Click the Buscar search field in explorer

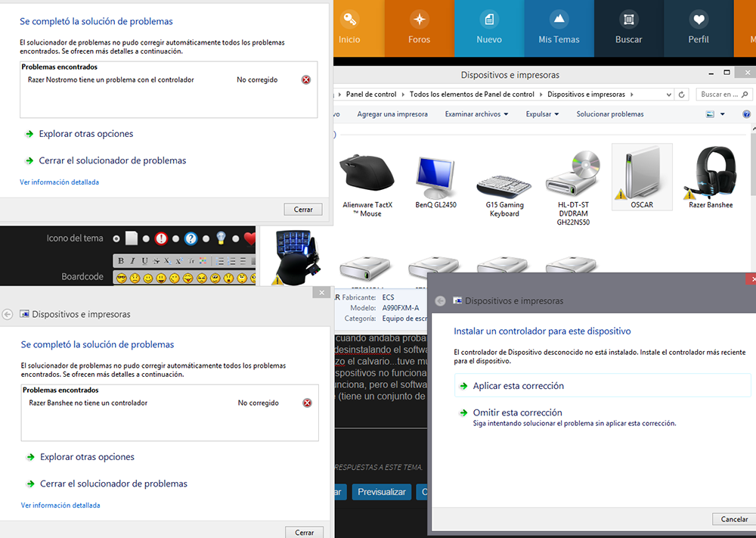[x=722, y=95]
